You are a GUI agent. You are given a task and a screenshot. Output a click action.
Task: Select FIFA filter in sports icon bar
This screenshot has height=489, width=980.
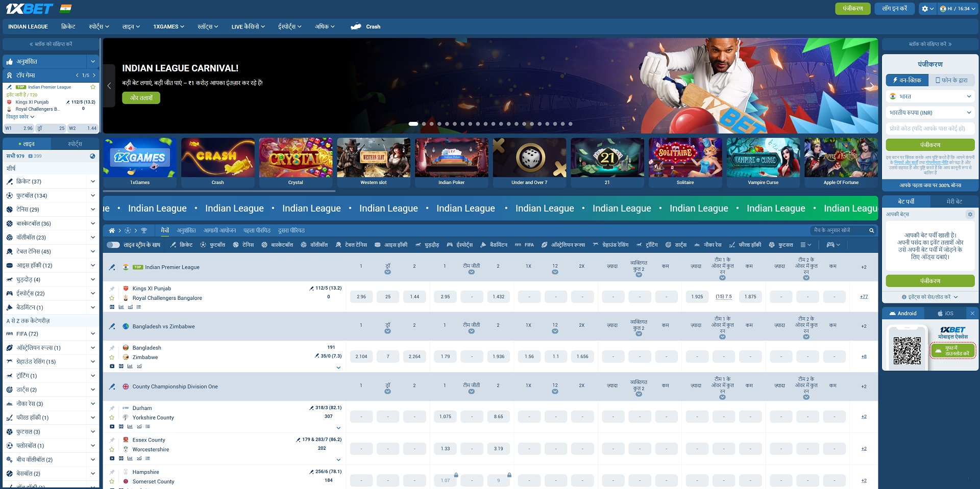point(524,245)
